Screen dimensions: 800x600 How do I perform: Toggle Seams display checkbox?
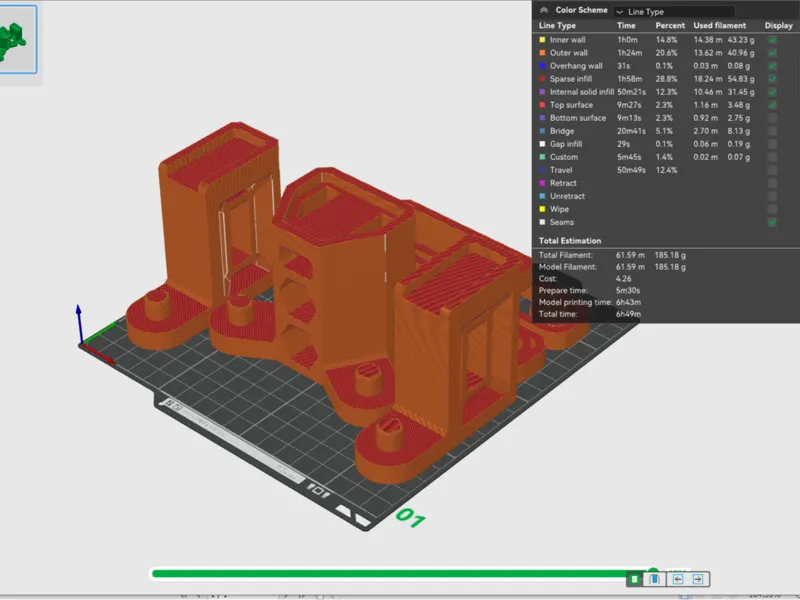(x=772, y=222)
